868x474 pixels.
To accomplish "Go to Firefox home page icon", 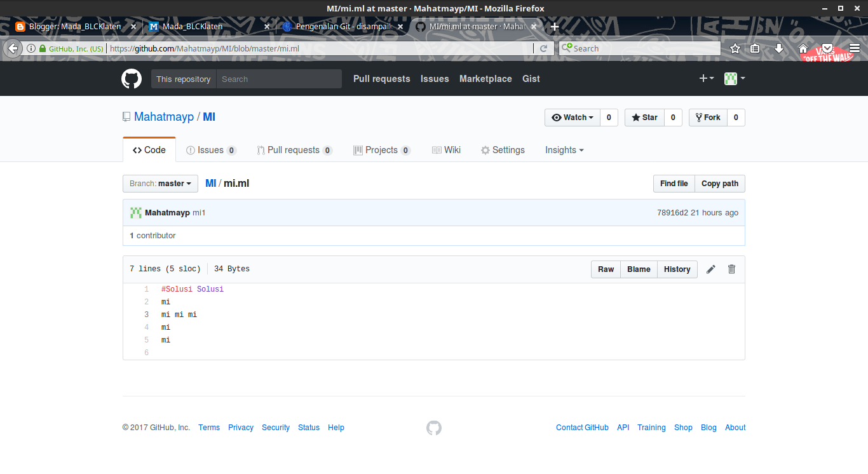I will click(803, 48).
